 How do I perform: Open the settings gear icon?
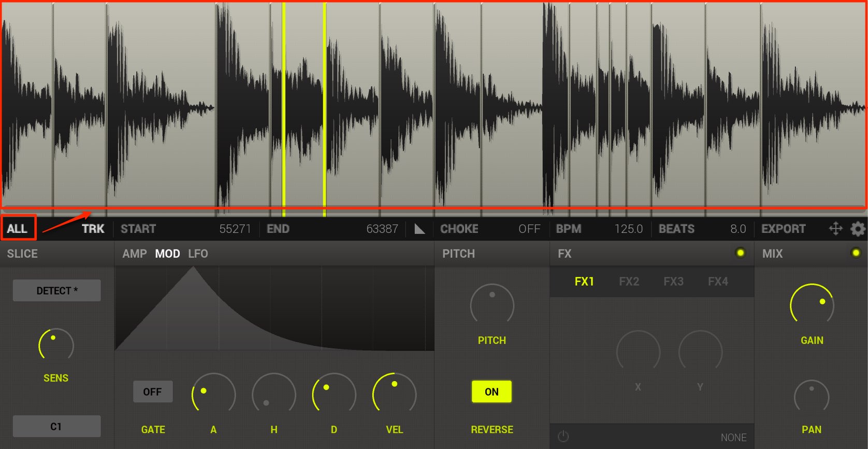coord(858,229)
